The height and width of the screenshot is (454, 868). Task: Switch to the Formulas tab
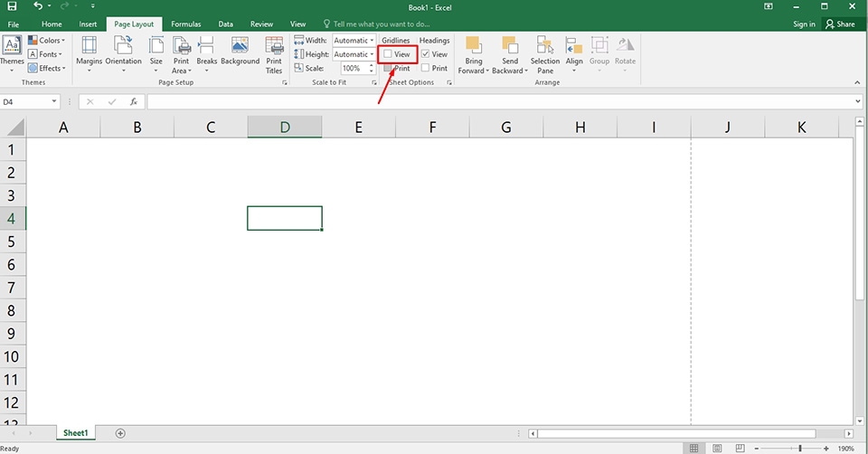[x=185, y=24]
